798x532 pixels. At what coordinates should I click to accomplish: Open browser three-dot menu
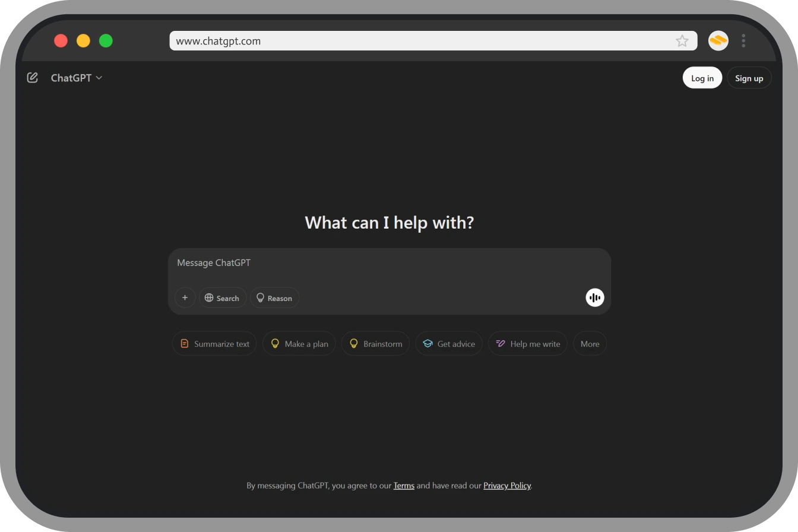click(743, 41)
